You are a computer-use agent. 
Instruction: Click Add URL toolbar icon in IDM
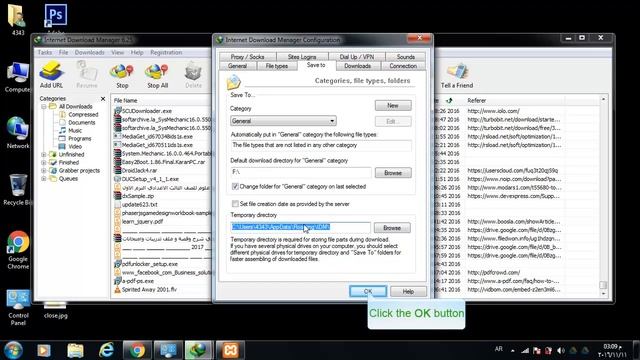(x=51, y=75)
